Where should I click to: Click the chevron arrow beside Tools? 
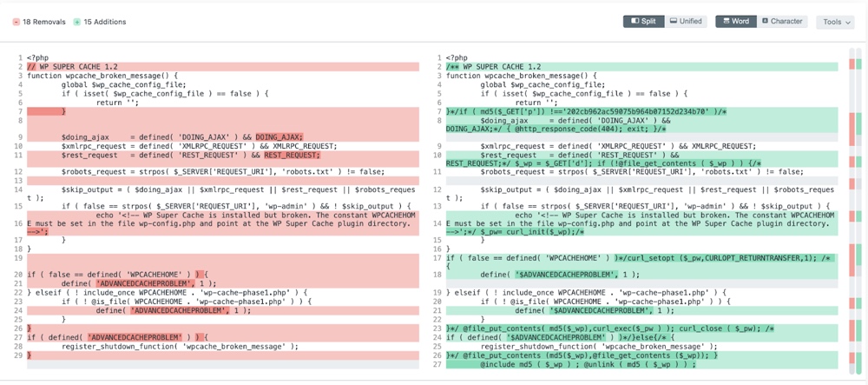point(847,23)
